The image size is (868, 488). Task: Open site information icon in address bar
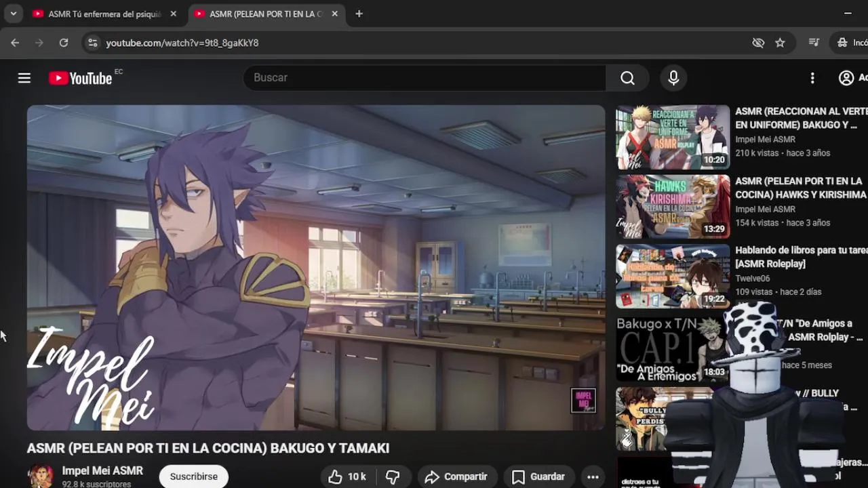point(92,43)
